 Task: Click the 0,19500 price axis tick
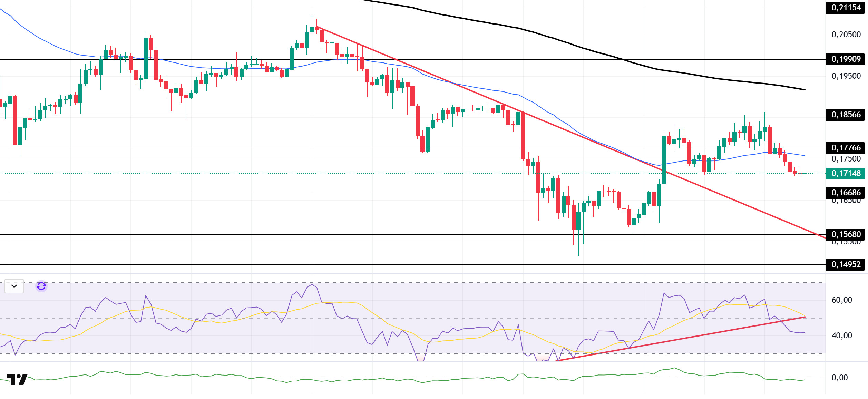tap(846, 76)
